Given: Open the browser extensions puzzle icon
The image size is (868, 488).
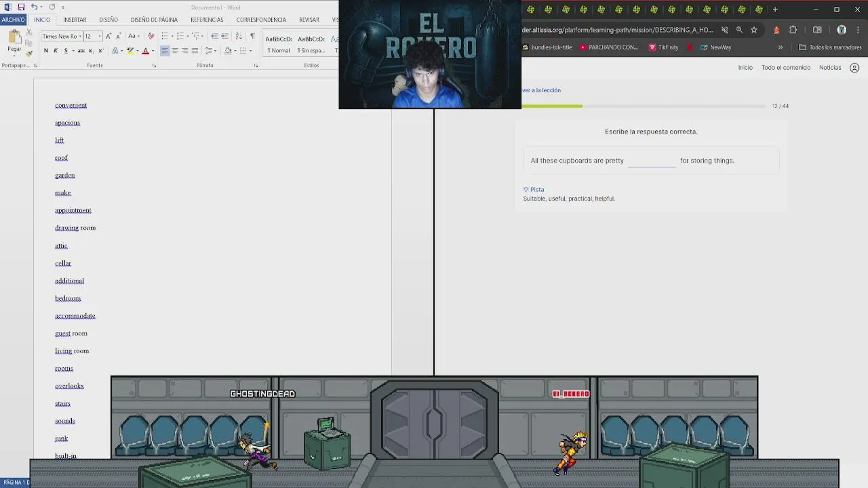Looking at the screenshot, I should (793, 30).
